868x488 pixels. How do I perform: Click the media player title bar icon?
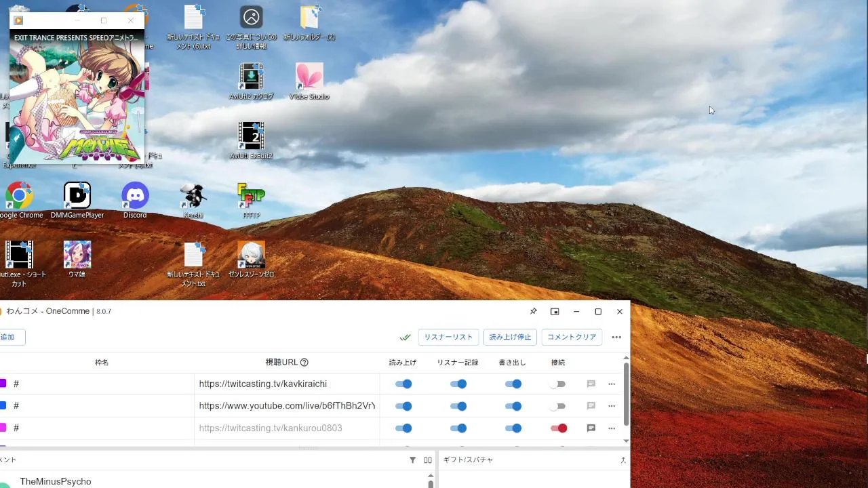(x=18, y=20)
